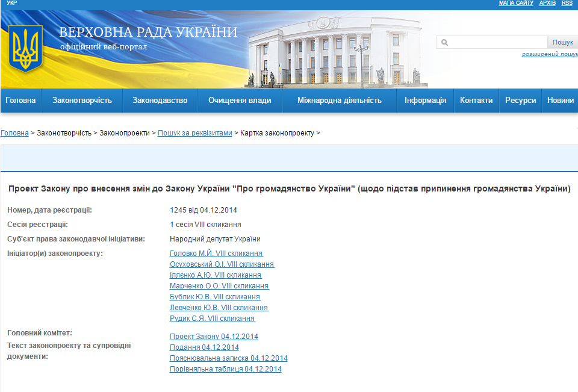
Task: Open the Ресурси menu item
Action: pyautogui.click(x=520, y=101)
